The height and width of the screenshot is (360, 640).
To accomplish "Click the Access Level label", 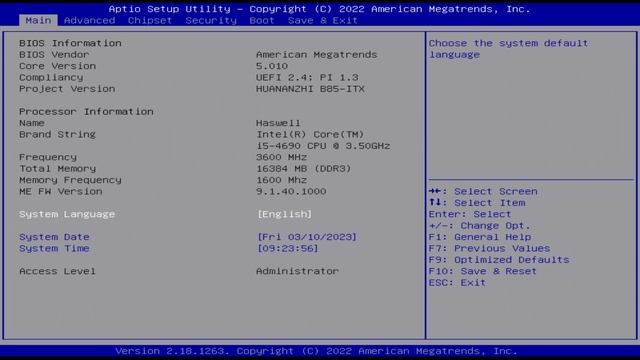I will (x=58, y=271).
